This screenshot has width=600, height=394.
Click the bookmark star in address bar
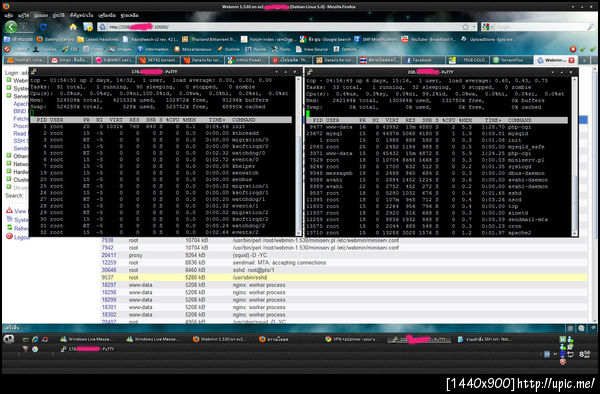click(465, 27)
